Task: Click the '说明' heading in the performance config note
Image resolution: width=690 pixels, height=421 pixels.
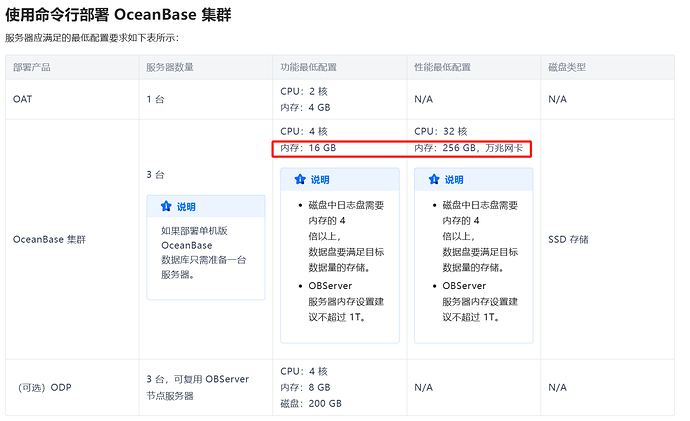Action: pos(454,179)
